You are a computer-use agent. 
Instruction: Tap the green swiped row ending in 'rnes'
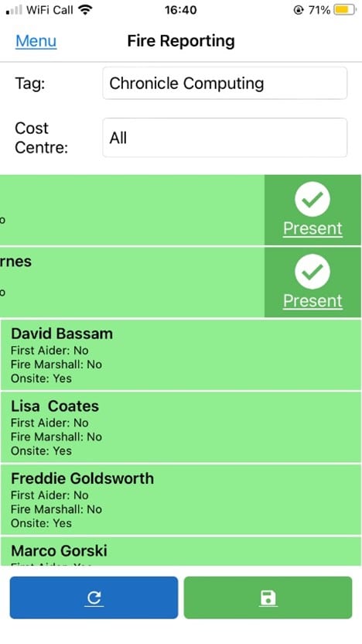131,283
